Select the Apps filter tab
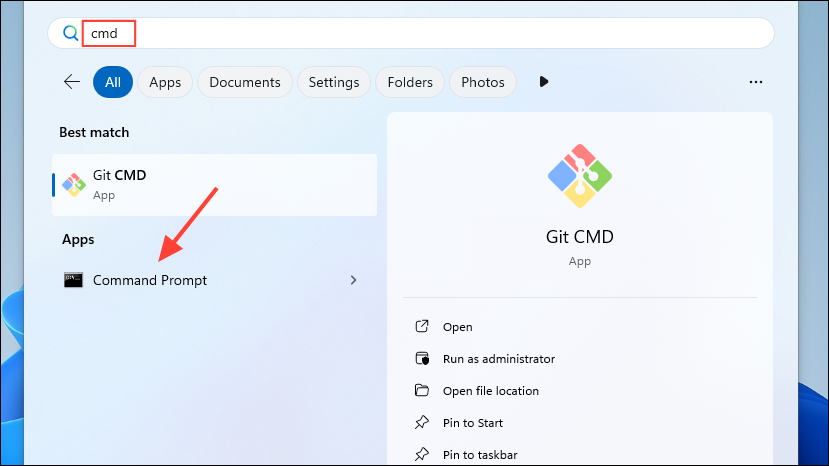 tap(165, 82)
